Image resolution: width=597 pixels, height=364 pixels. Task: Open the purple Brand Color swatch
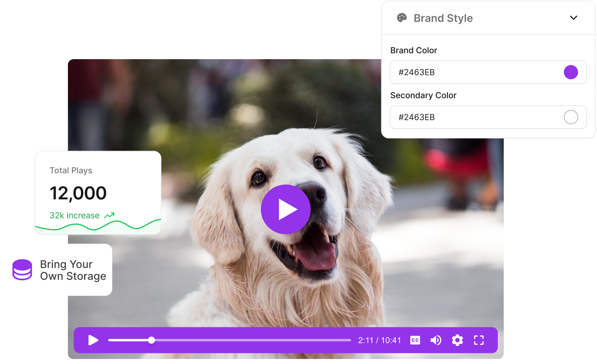click(x=571, y=72)
